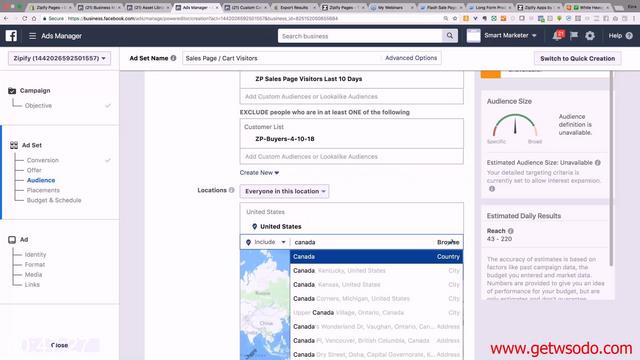Screen dimensions: 640x360
Task: Click the Locations info icon
Action: (232, 190)
